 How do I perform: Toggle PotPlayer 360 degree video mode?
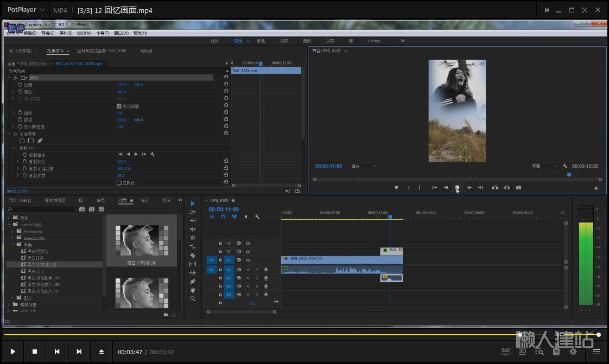[506, 352]
